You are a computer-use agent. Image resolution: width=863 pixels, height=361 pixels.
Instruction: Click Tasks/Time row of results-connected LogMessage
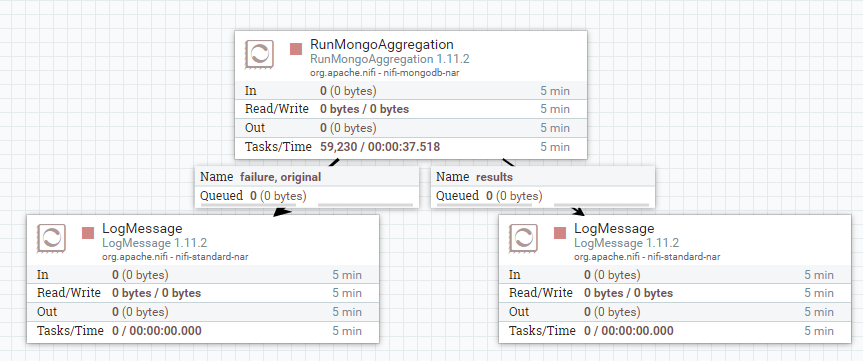point(675,331)
